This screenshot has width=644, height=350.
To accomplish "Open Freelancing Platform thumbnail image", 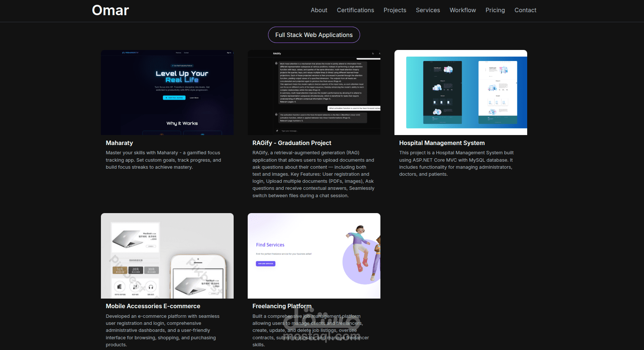I will 314,256.
